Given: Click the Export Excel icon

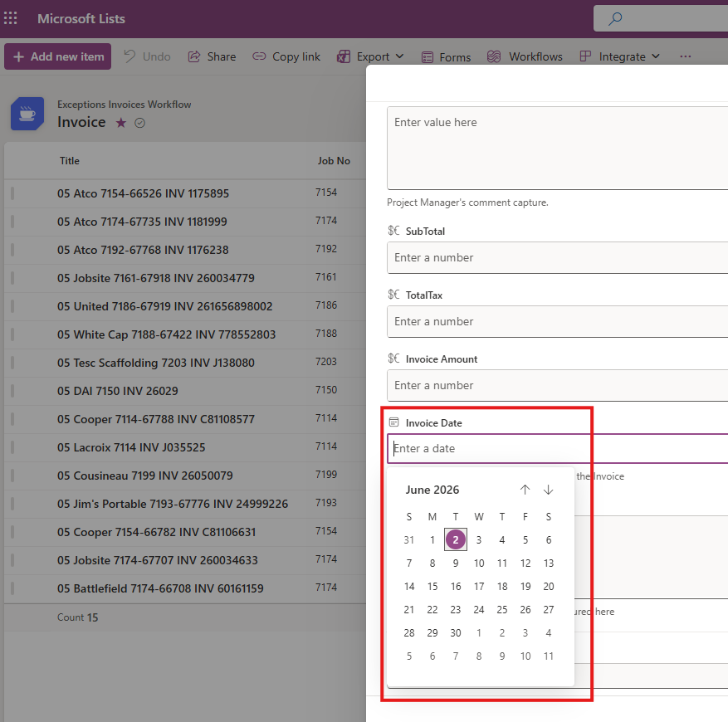Looking at the screenshot, I should [344, 56].
